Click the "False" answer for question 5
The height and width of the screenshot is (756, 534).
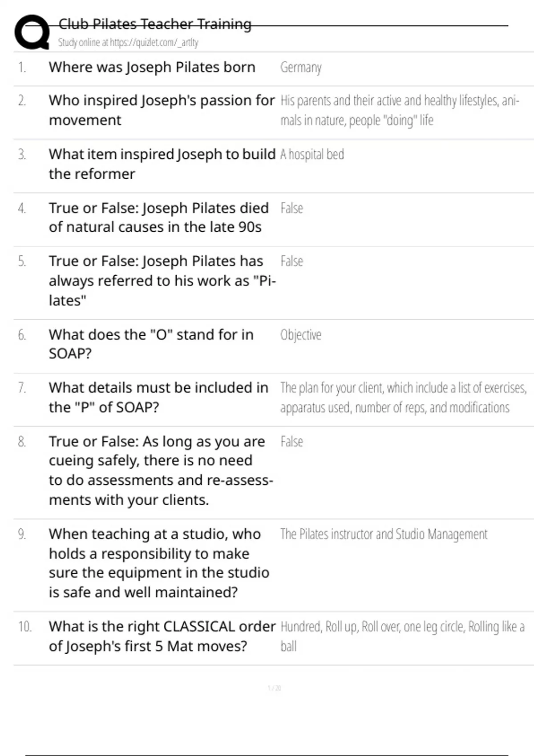291,261
